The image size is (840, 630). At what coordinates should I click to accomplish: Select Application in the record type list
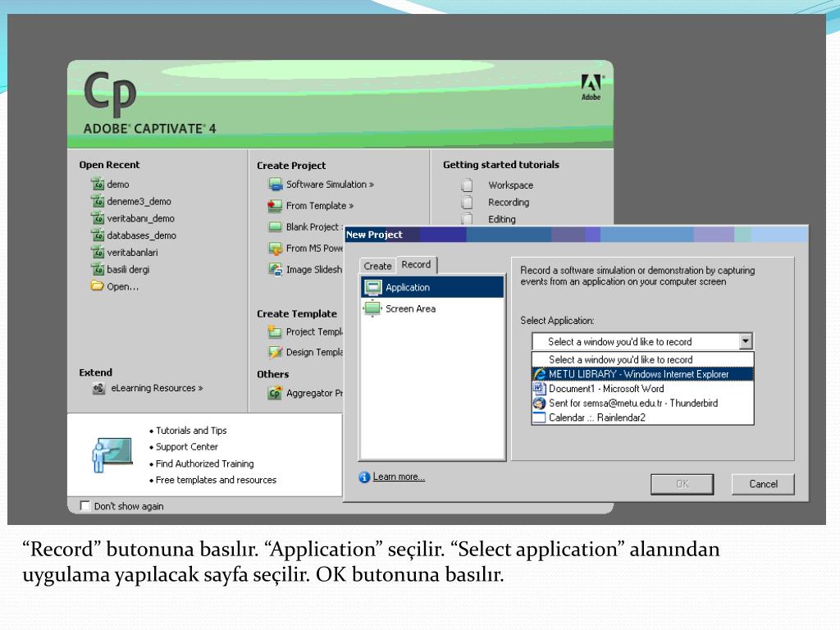pyautogui.click(x=432, y=287)
